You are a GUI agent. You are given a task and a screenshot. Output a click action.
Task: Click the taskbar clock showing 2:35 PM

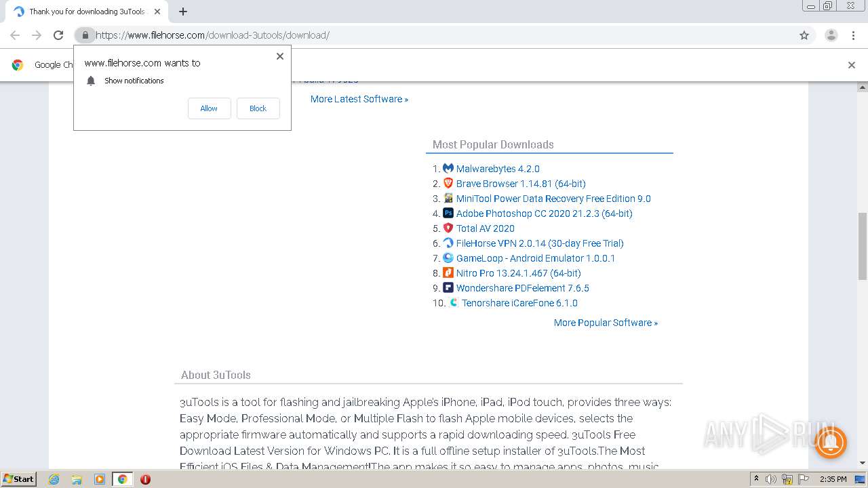click(833, 479)
